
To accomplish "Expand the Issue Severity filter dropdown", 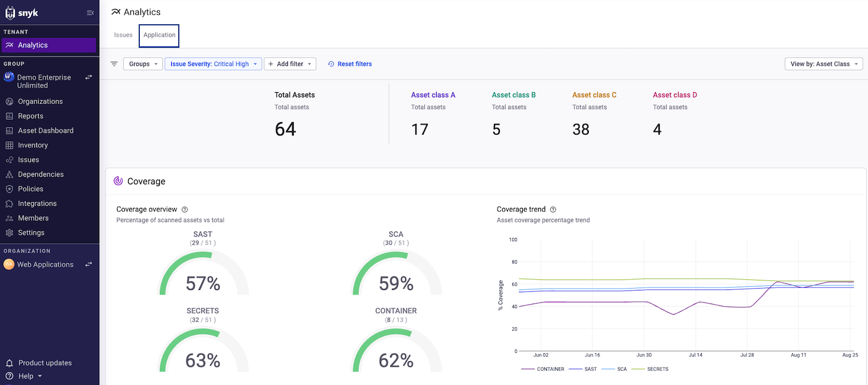I will [x=213, y=64].
